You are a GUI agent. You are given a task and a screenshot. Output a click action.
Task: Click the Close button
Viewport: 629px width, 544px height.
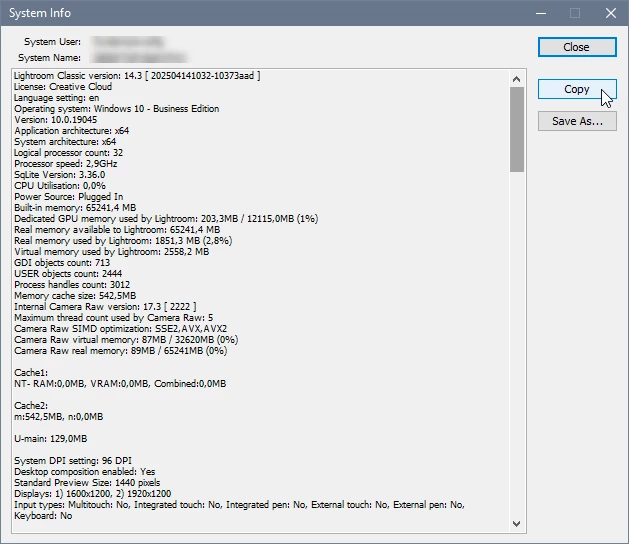[x=577, y=47]
